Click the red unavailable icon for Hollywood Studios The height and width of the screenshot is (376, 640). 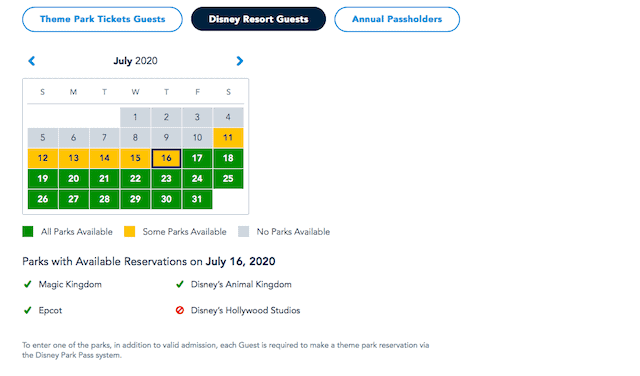click(180, 310)
